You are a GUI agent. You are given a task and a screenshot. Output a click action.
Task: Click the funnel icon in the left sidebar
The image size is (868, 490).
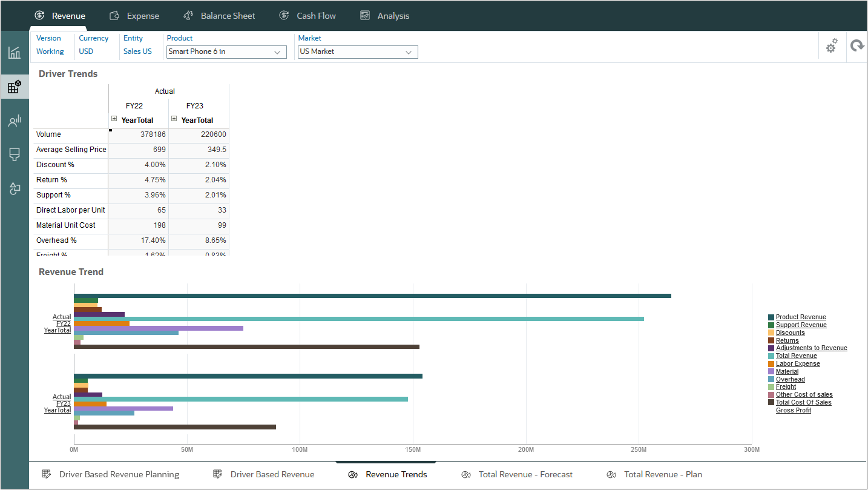tap(15, 154)
